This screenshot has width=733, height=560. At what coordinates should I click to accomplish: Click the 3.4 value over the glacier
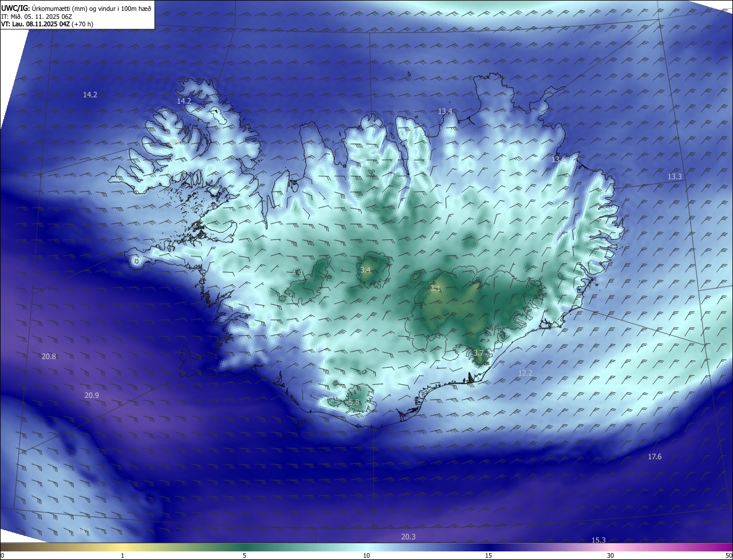tap(365, 270)
